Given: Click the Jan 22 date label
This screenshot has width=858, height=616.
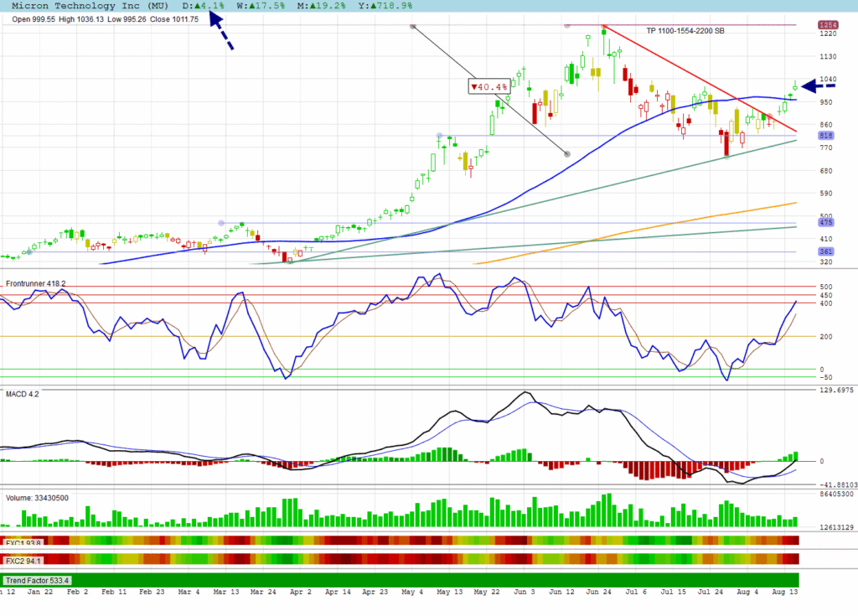Looking at the screenshot, I should click(40, 592).
